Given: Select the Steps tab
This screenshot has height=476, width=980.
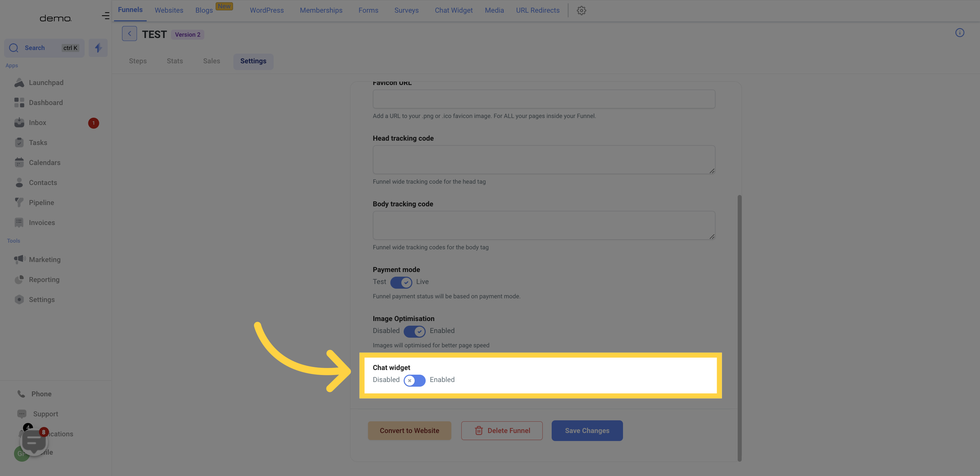Looking at the screenshot, I should pyautogui.click(x=137, y=61).
